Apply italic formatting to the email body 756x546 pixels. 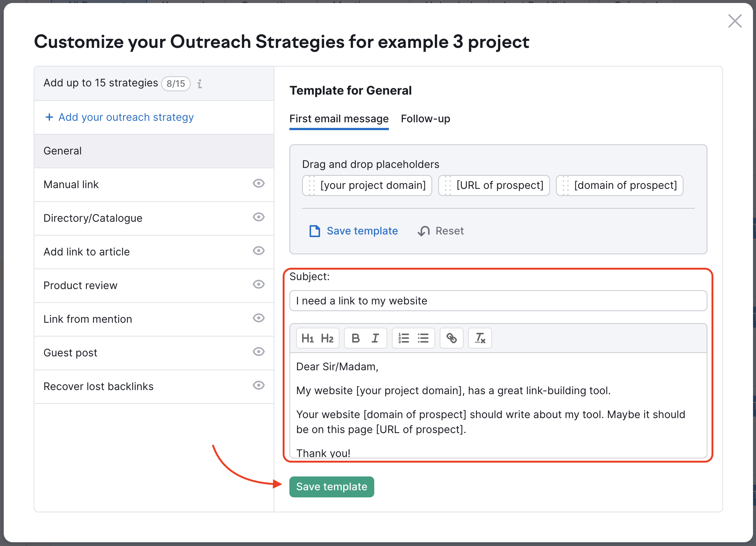pos(375,338)
